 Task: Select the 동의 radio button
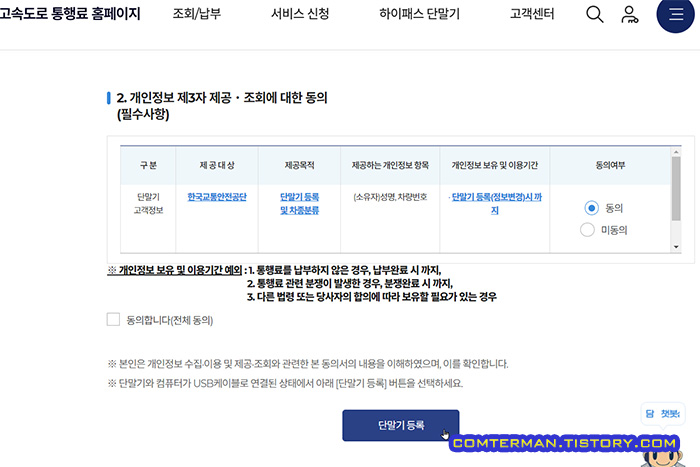[x=592, y=208]
